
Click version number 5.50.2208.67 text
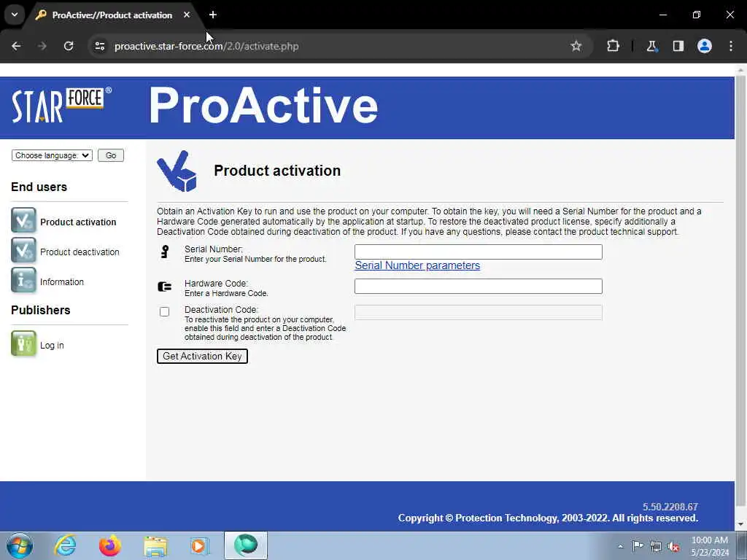point(670,507)
